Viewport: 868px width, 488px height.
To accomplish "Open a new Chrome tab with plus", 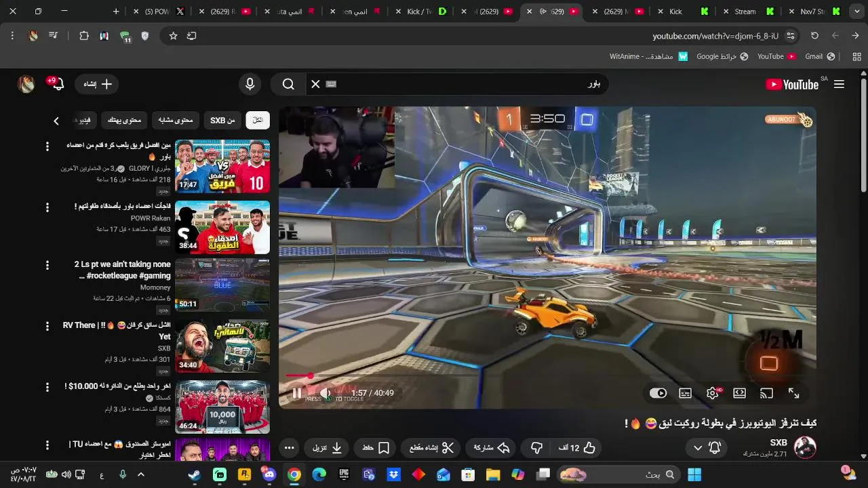I will (116, 12).
